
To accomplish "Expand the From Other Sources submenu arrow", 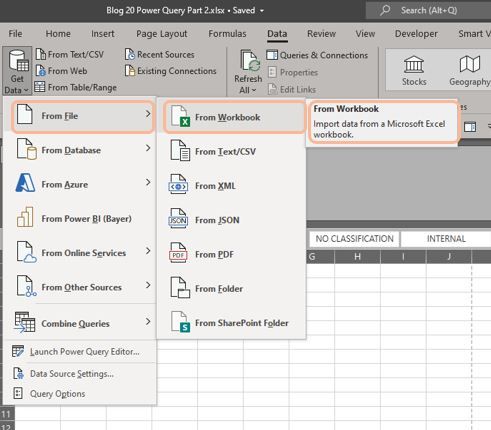I will click(148, 285).
